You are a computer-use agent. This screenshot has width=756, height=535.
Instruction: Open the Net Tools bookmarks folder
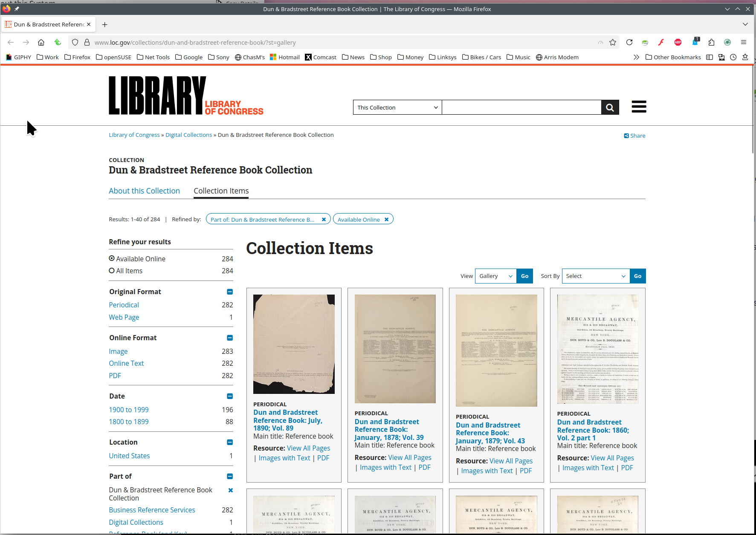(154, 57)
